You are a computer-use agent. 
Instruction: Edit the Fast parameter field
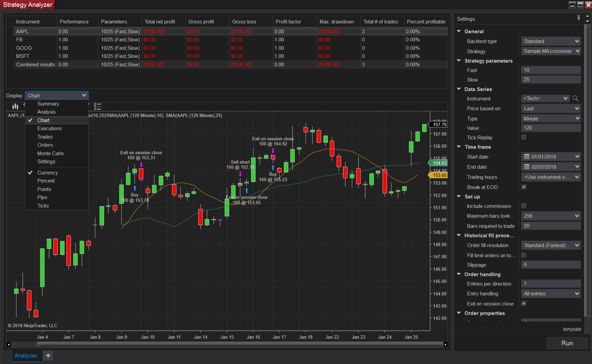pos(551,70)
